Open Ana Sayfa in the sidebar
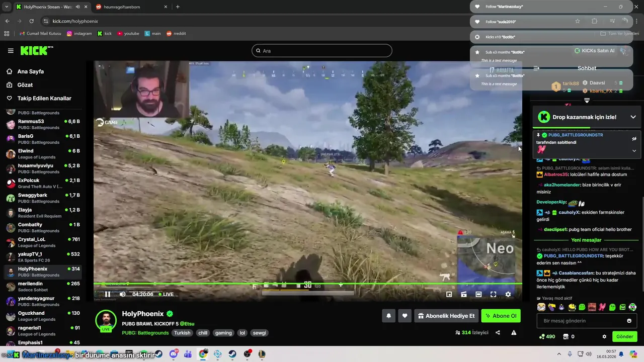 click(30, 71)
